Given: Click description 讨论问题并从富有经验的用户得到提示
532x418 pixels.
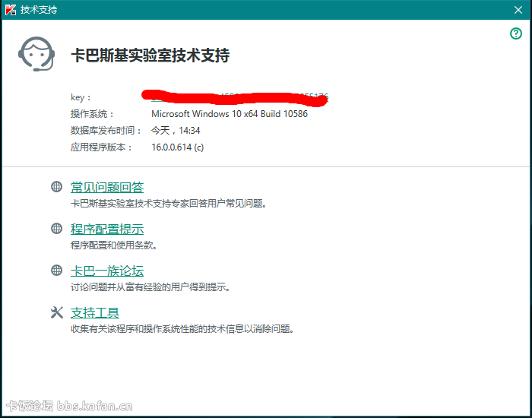Looking at the screenshot, I should 150,287.
